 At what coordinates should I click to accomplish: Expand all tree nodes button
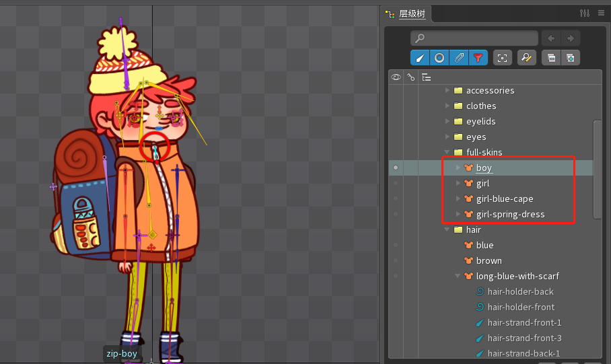571,58
